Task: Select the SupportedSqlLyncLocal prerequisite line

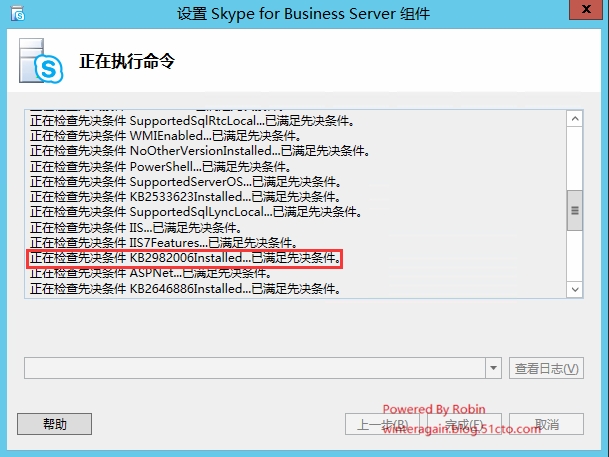Action: 196,212
